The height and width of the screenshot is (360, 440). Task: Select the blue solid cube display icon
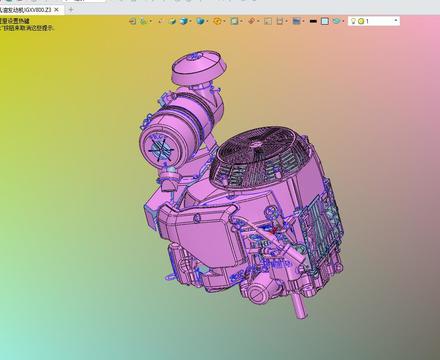183,21
